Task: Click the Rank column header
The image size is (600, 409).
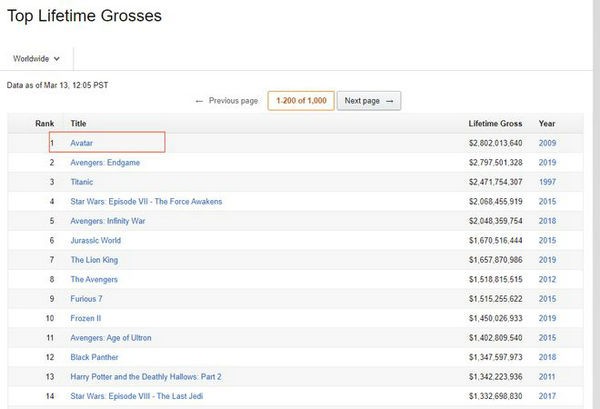Action: point(45,123)
